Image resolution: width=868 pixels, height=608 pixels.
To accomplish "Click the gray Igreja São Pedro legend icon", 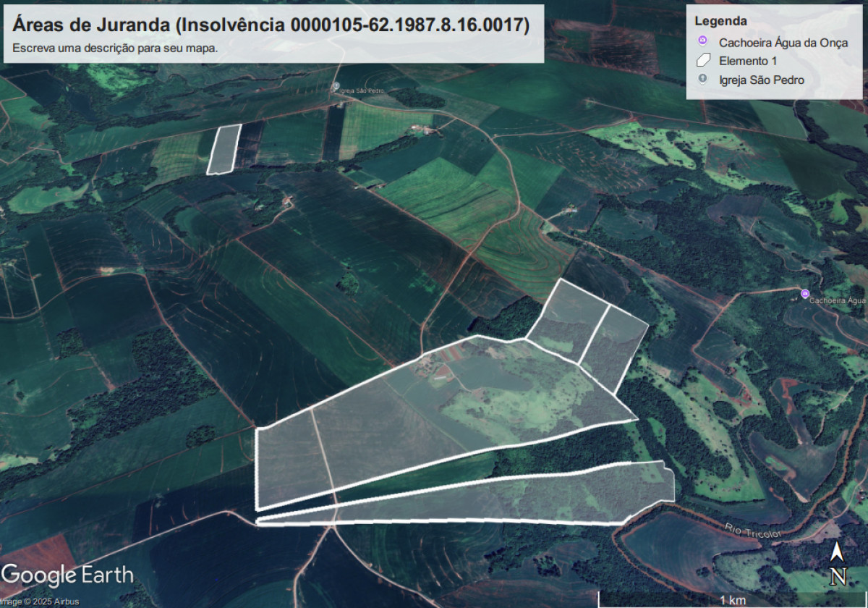I will (x=702, y=80).
